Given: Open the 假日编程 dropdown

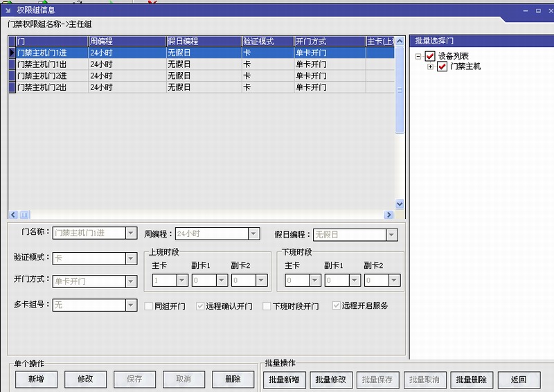Looking at the screenshot, I should (x=392, y=235).
